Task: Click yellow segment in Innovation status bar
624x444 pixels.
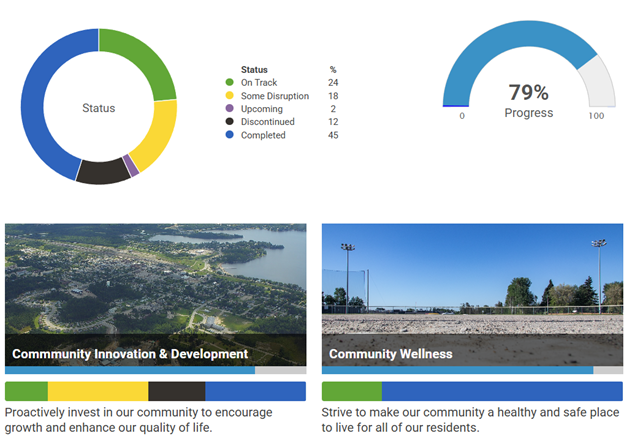Action: pos(98,391)
